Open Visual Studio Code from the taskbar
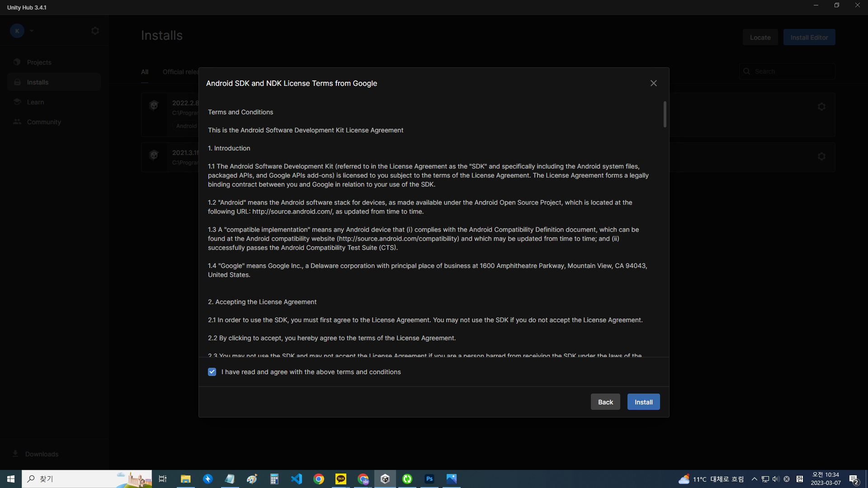This screenshot has height=488, width=868. click(x=297, y=479)
